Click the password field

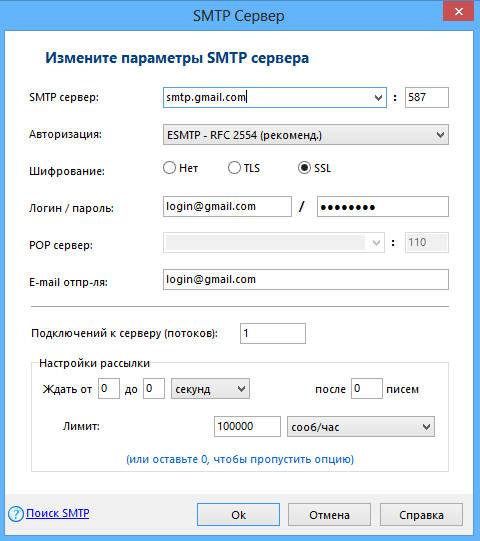pyautogui.click(x=383, y=207)
